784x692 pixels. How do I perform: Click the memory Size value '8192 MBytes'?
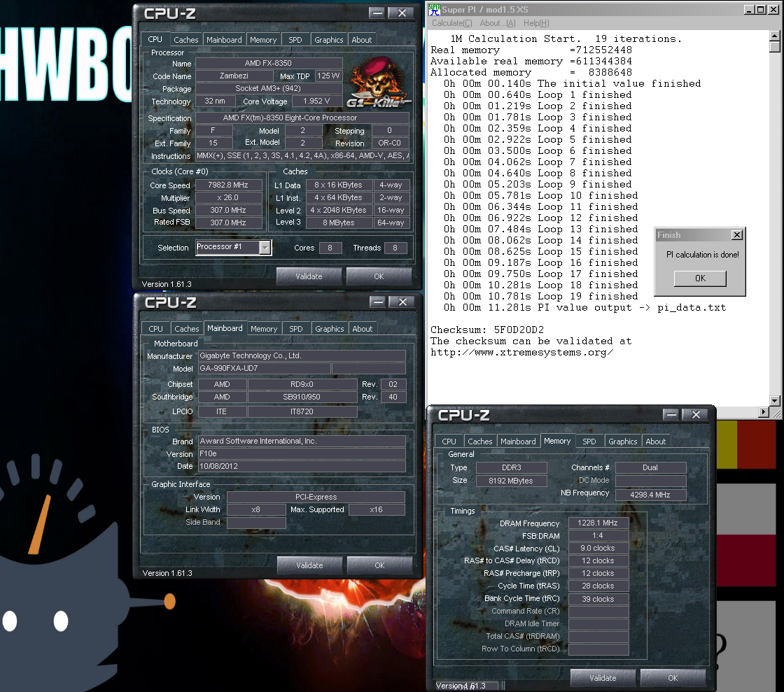512,481
